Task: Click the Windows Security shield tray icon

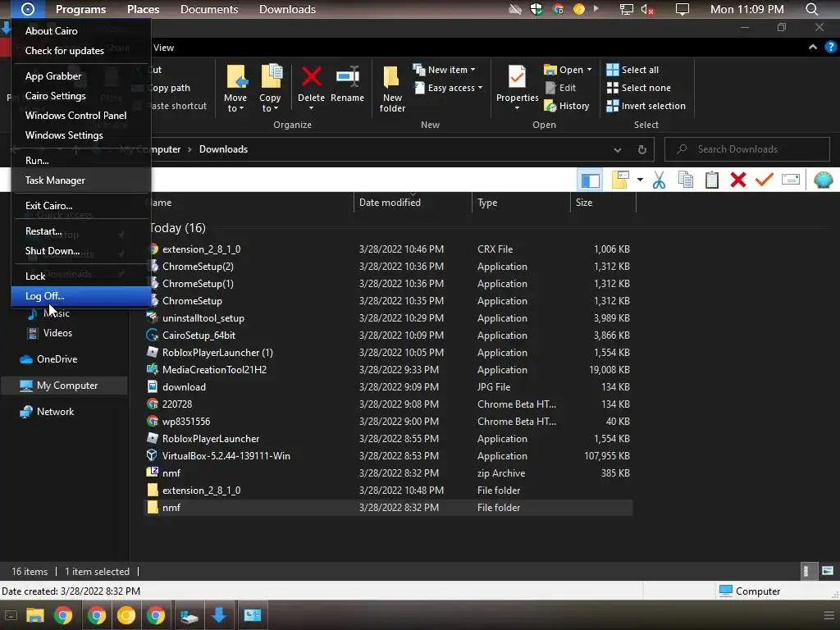Action: tap(536, 9)
